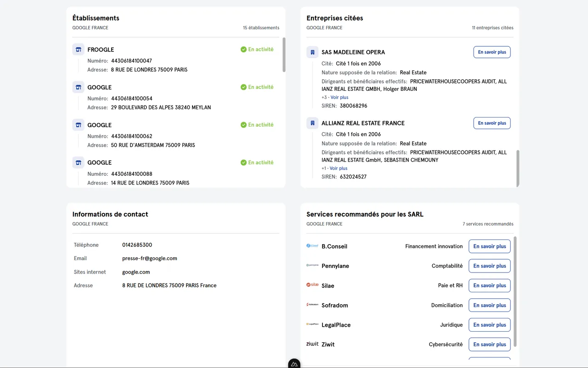Screen dimensions: 588x368
Task: Click the google.com website value
Action: [136, 272]
